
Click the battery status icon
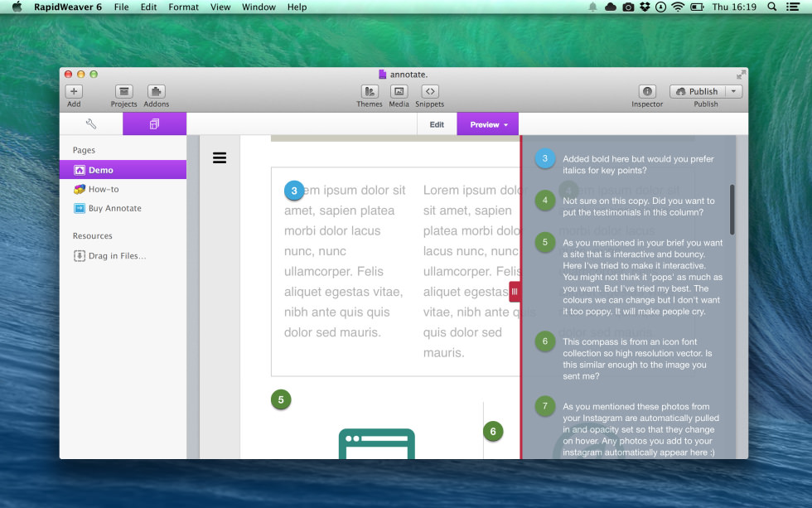tap(697, 7)
